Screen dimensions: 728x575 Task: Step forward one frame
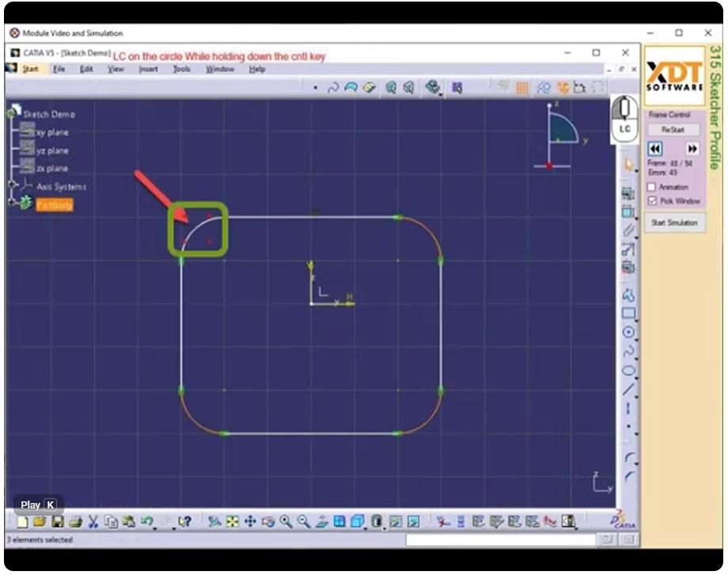(692, 149)
